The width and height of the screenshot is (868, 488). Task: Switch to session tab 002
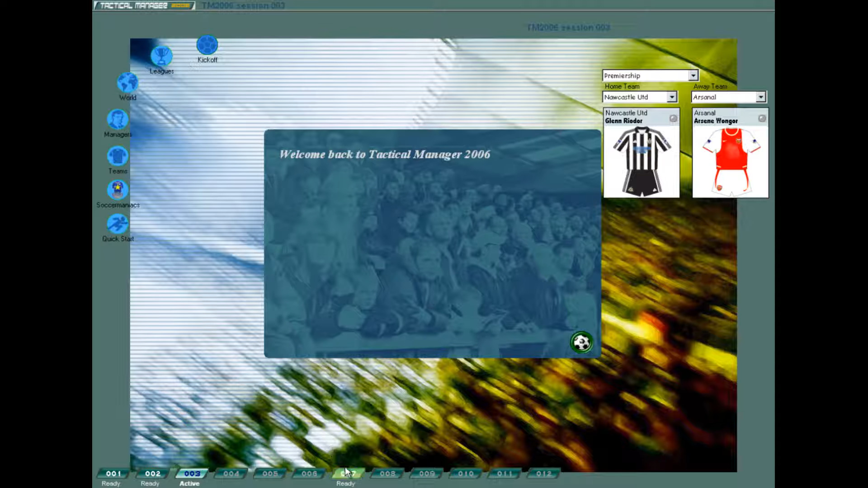153,474
